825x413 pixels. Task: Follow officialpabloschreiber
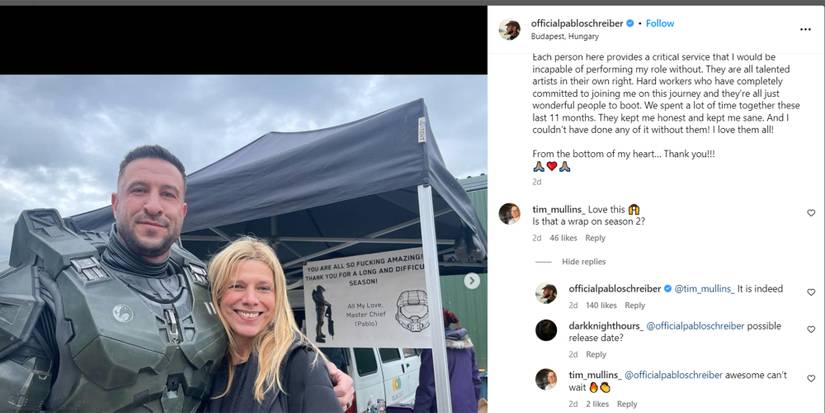660,23
